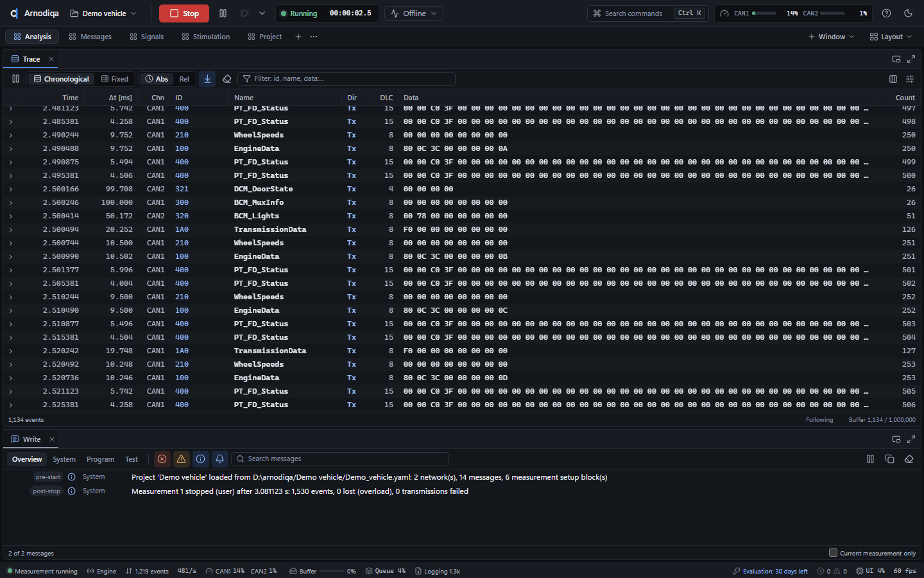This screenshot has height=578, width=924.
Task: Switch to the Signals page tab
Action: [x=147, y=37]
